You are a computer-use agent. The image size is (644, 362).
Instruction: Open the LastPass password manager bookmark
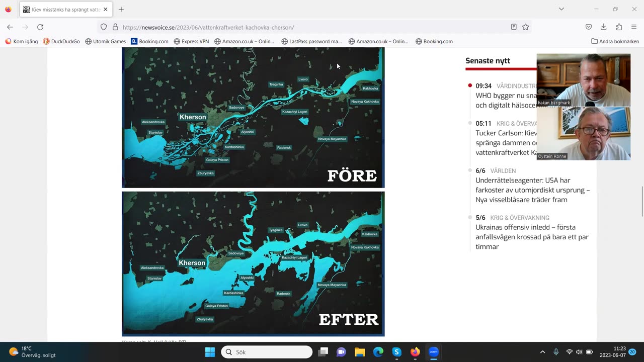pyautogui.click(x=311, y=41)
